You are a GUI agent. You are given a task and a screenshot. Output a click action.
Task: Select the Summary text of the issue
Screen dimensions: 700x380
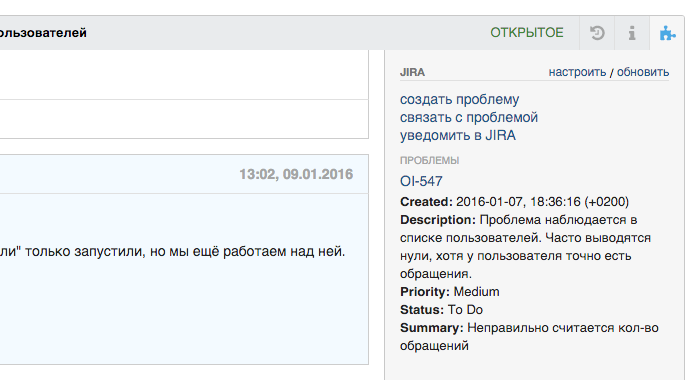(529, 337)
